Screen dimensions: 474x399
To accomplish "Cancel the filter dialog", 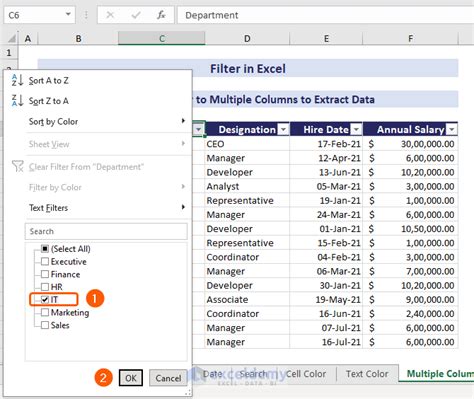I will tap(168, 378).
